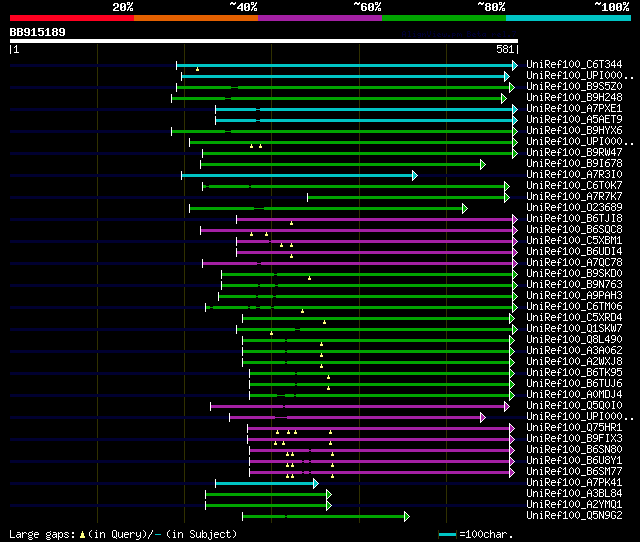
Task: Open hit UniRef100_A3A062
Action: 574,351
